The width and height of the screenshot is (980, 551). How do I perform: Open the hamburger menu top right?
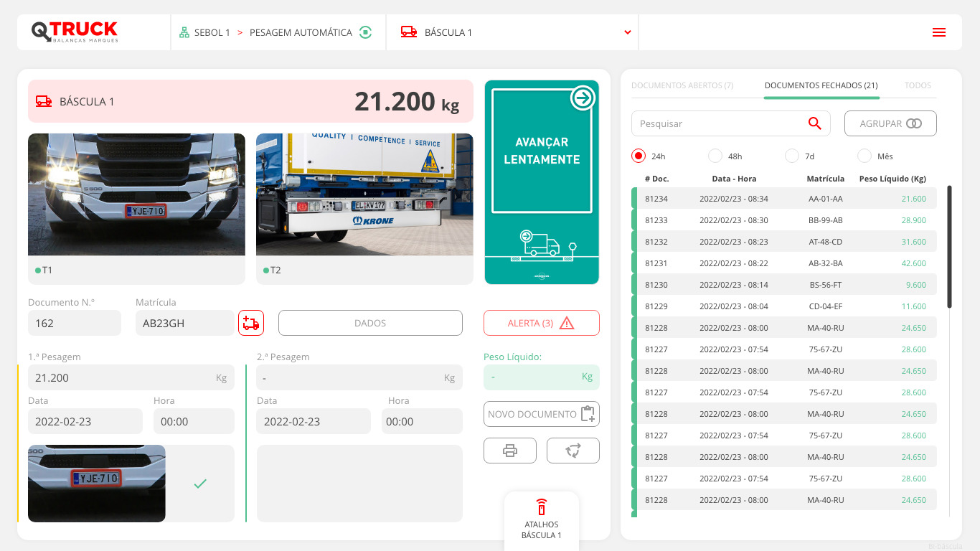point(938,32)
